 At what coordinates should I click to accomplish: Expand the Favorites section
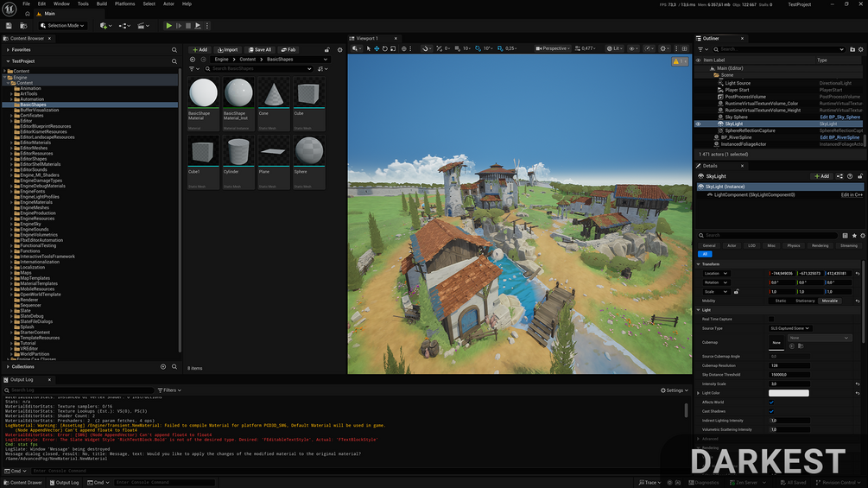tap(8, 50)
